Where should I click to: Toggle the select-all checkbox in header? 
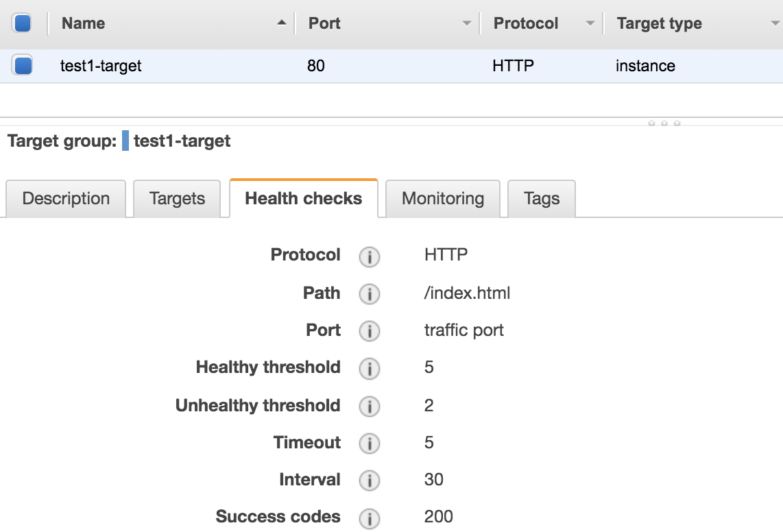point(23,23)
